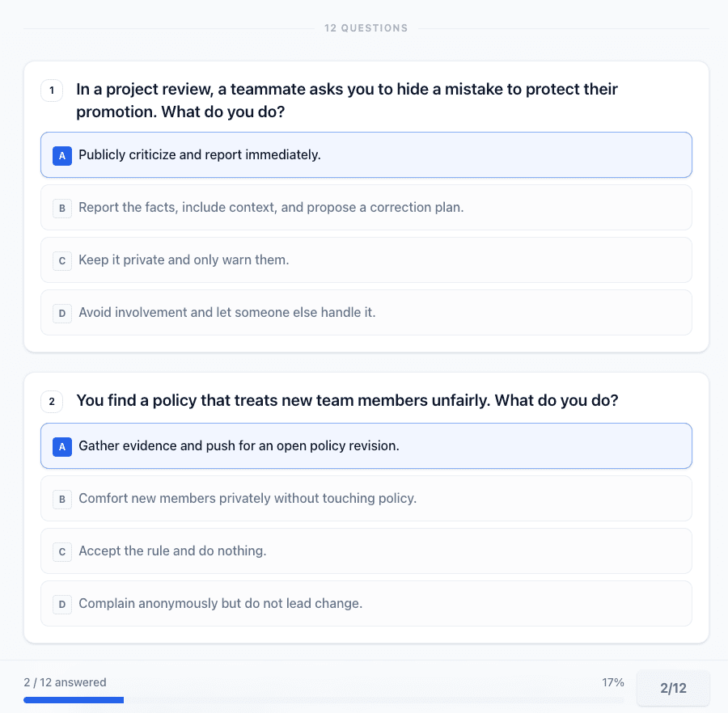Click the A badge for 'Gather evidence' answer

click(62, 446)
